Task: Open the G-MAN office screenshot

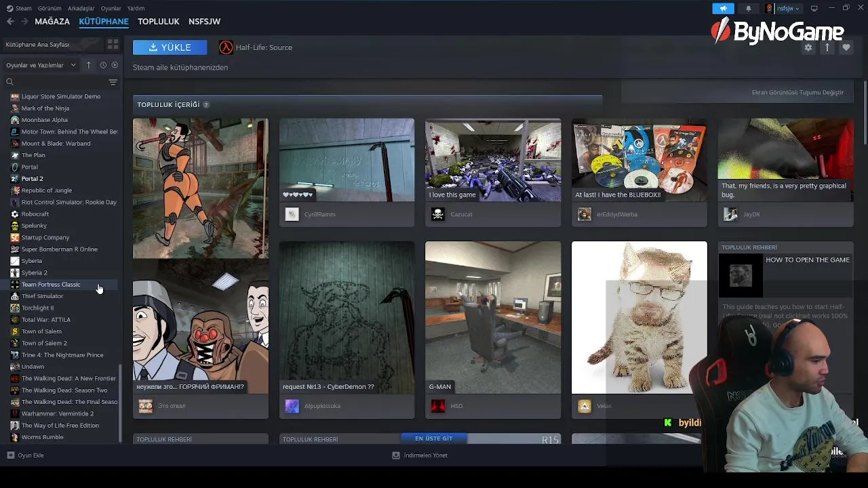Action: (x=493, y=317)
